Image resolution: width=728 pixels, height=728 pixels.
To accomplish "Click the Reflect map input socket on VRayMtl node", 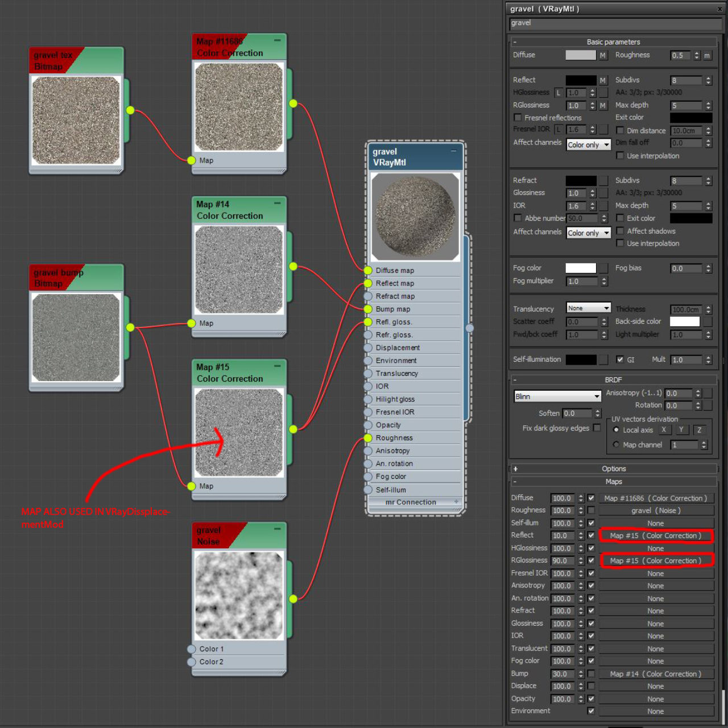I will tap(368, 283).
